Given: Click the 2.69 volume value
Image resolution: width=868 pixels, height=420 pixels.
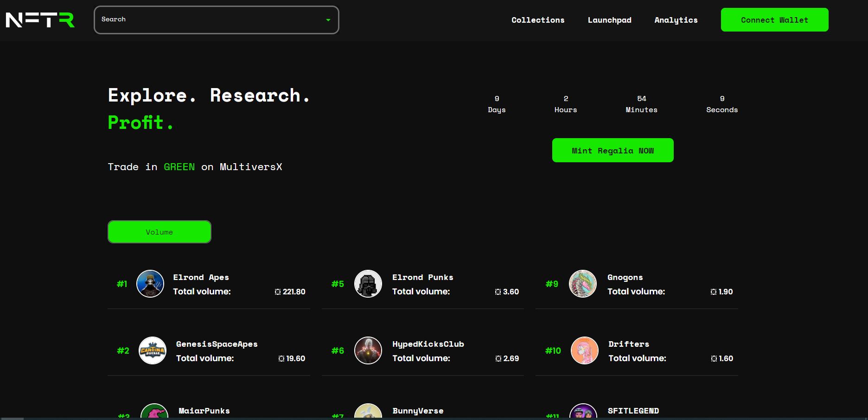Looking at the screenshot, I should pyautogui.click(x=511, y=359).
